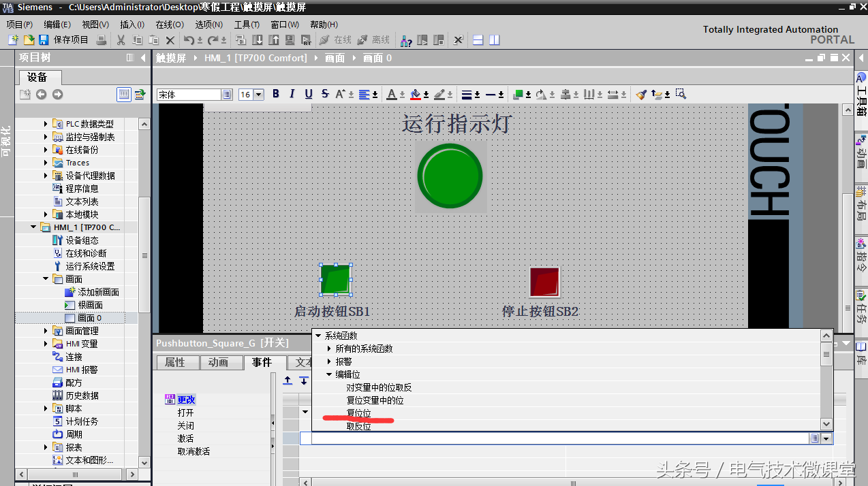Expand the Traces tree node
The image size is (868, 486).
(x=46, y=163)
